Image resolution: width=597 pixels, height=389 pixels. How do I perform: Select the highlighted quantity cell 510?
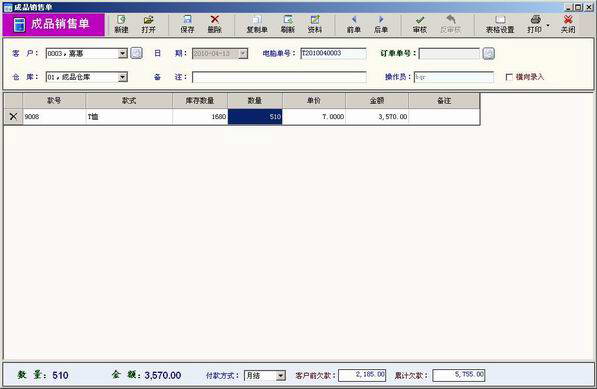tap(255, 116)
